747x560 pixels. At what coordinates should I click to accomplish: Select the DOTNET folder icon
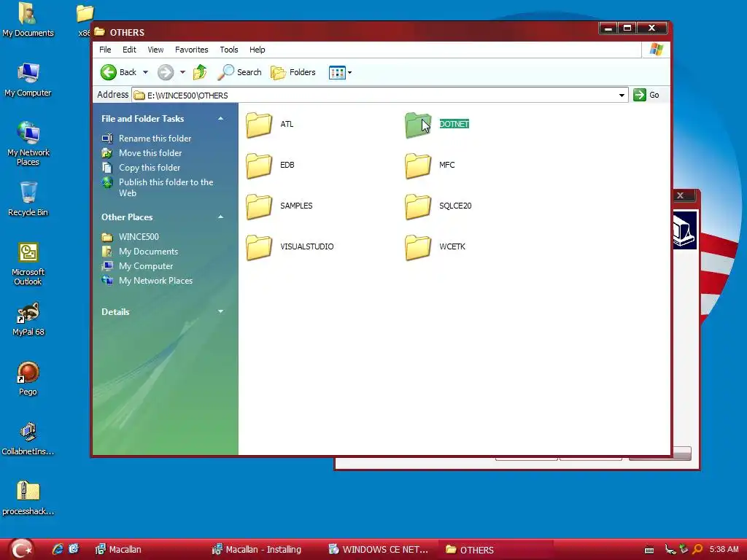click(x=418, y=125)
